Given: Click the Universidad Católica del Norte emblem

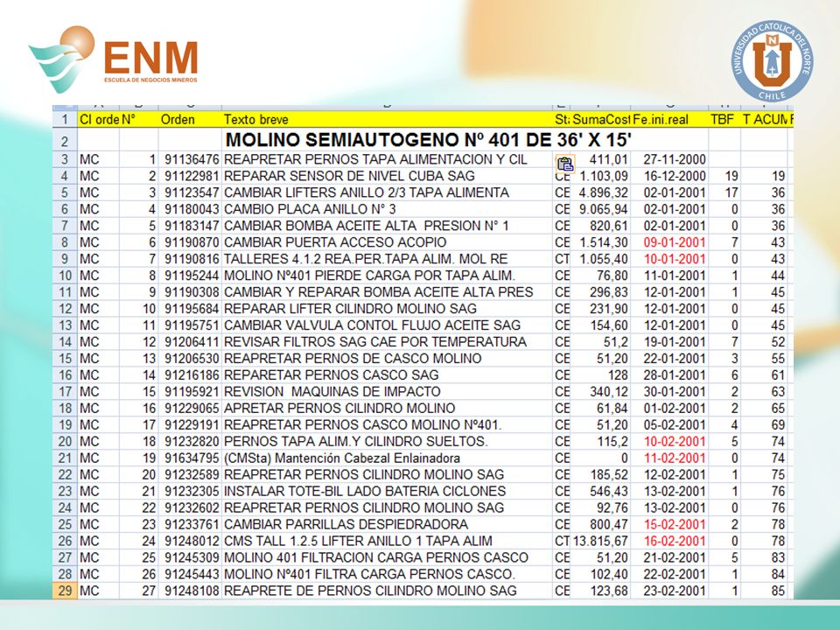Looking at the screenshot, I should pyautogui.click(x=772, y=61).
